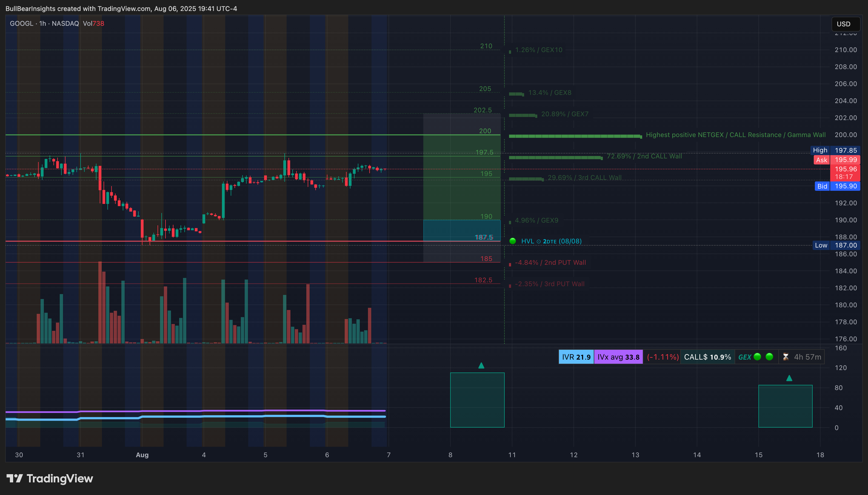Image resolution: width=868 pixels, height=495 pixels.
Task: Click the purple IVx average line
Action: 195,411
